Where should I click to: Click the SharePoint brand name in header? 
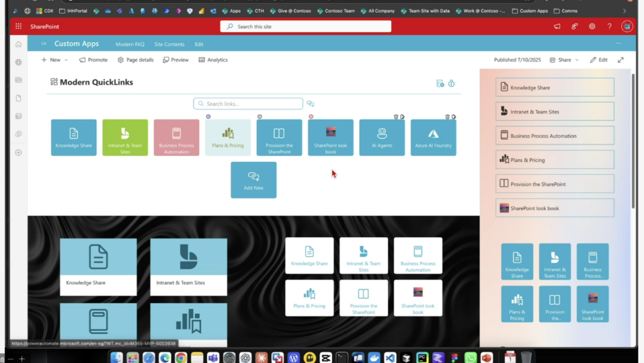(45, 26)
